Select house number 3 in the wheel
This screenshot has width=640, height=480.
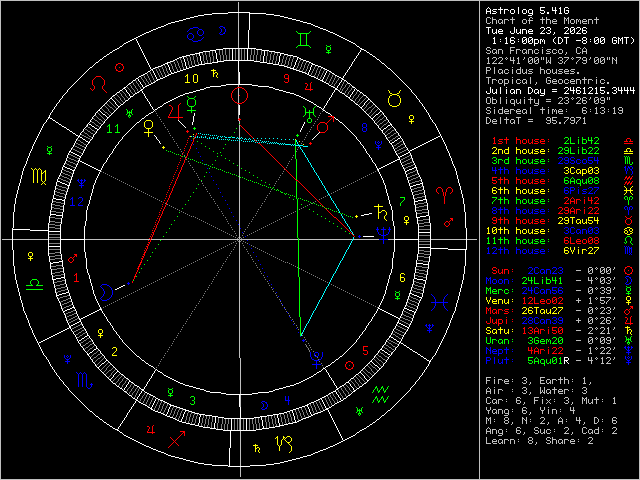192,400
